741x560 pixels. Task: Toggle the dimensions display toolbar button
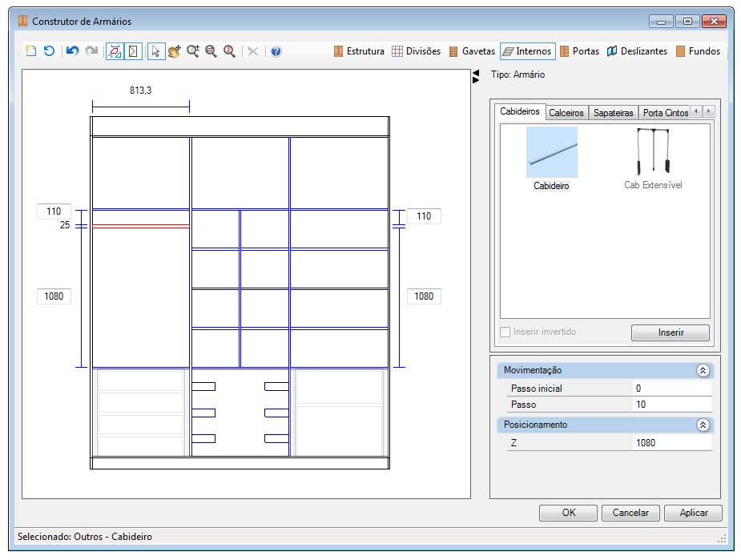(x=115, y=51)
